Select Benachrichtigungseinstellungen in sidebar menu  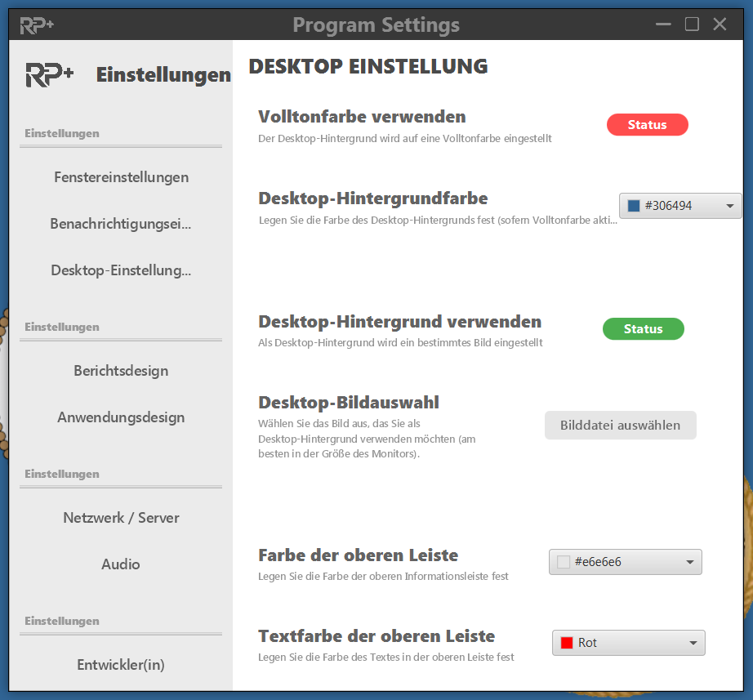point(121,224)
